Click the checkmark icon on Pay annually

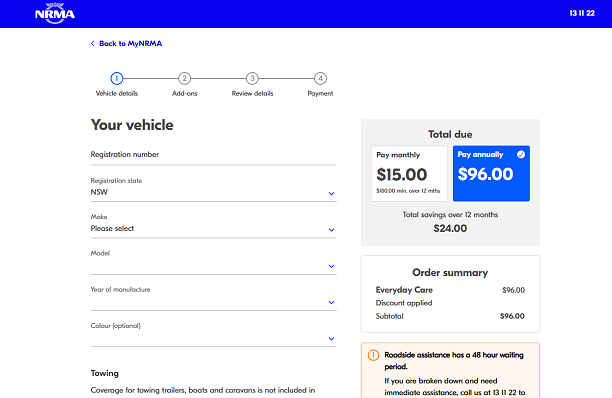pyautogui.click(x=521, y=155)
